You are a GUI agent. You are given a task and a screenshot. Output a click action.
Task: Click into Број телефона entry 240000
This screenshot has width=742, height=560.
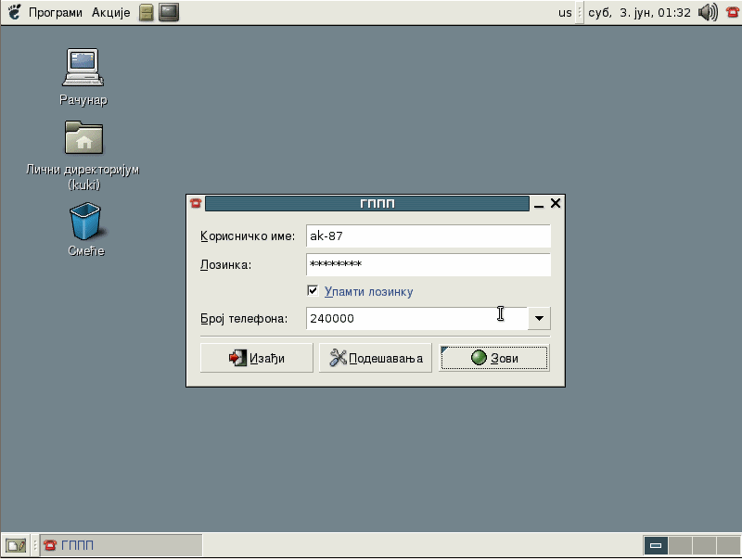tap(416, 318)
